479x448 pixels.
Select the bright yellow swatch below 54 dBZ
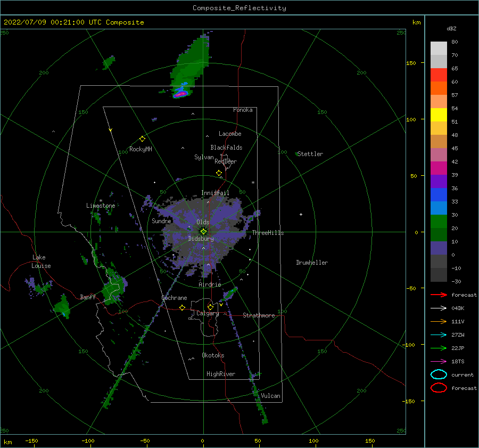(x=439, y=115)
